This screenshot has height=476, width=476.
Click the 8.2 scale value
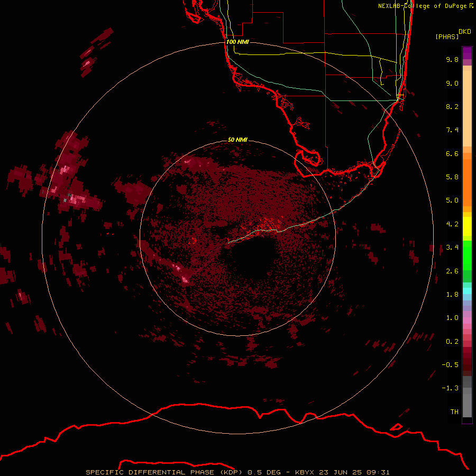pos(452,106)
